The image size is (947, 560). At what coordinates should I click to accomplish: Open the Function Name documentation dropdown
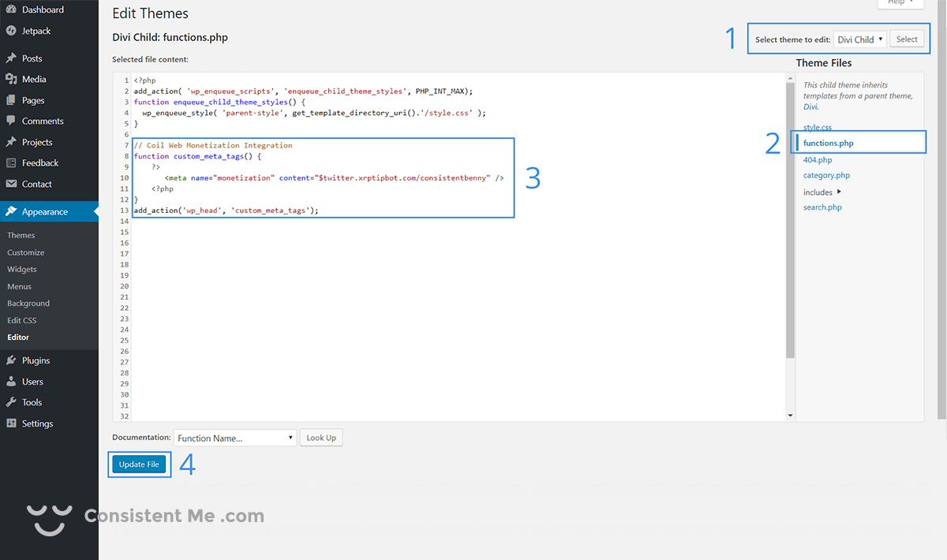pyautogui.click(x=235, y=438)
